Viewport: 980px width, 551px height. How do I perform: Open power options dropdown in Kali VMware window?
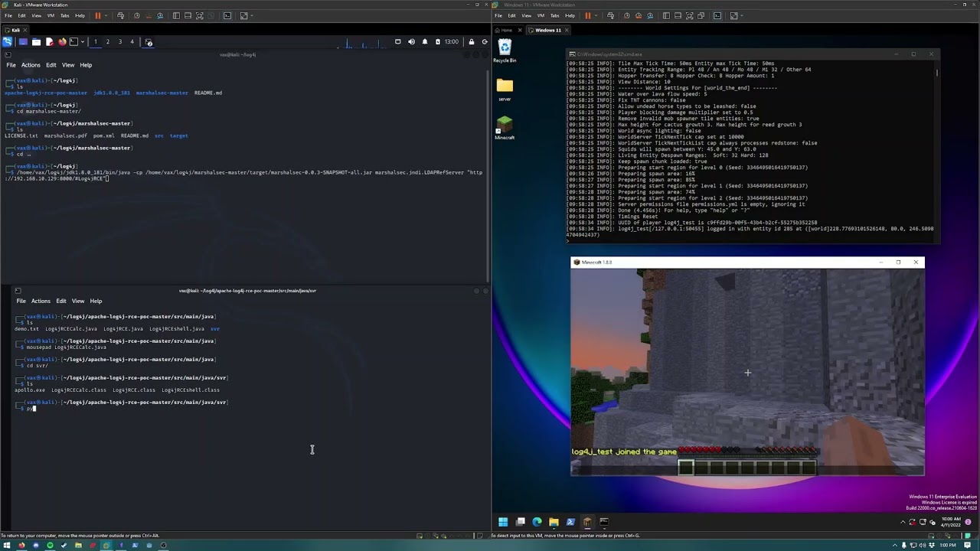coord(106,15)
